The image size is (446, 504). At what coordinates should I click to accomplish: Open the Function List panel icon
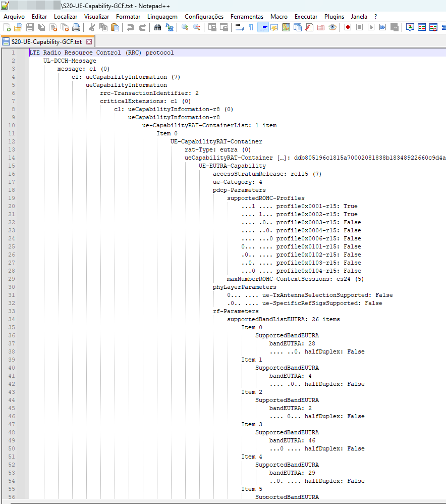(x=309, y=28)
